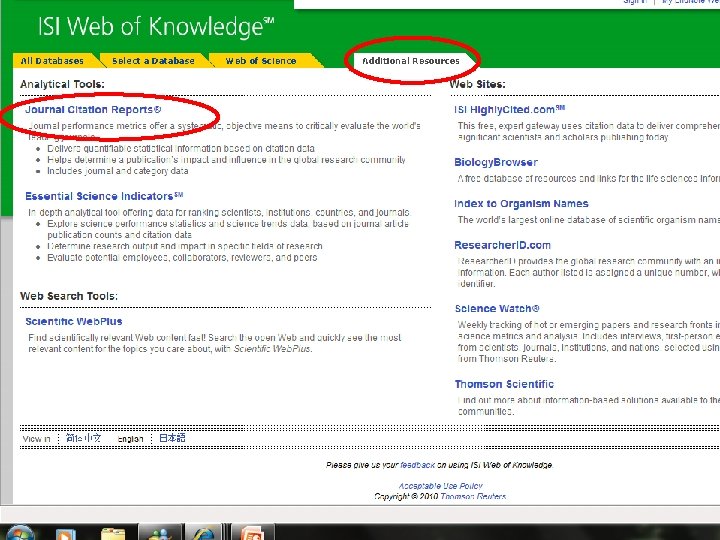
Task: Click the 'Determine research output and impact' bullet
Action: pos(185,246)
